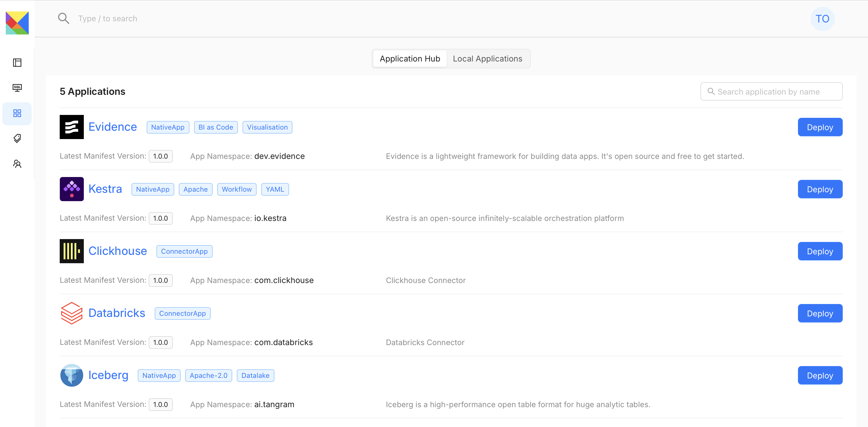The image size is (868, 427).
Task: Open the Iceberg application link
Action: [x=108, y=375]
